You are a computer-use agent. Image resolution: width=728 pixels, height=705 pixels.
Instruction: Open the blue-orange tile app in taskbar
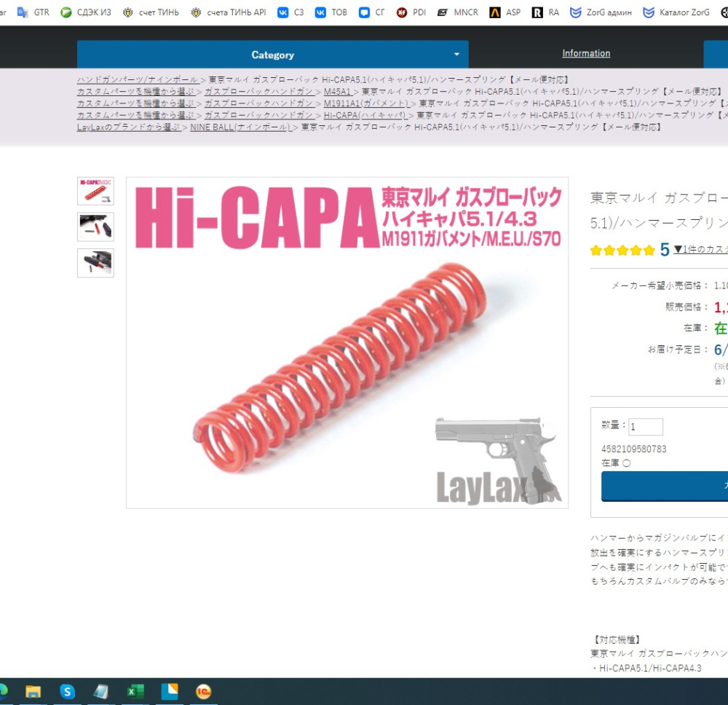170,692
